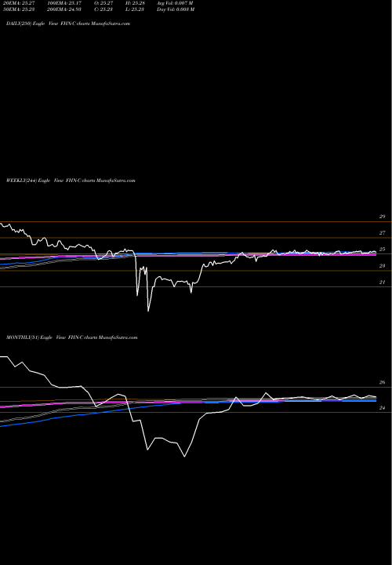
Task: Select the low price 'L:' value
Action: tap(135, 9)
